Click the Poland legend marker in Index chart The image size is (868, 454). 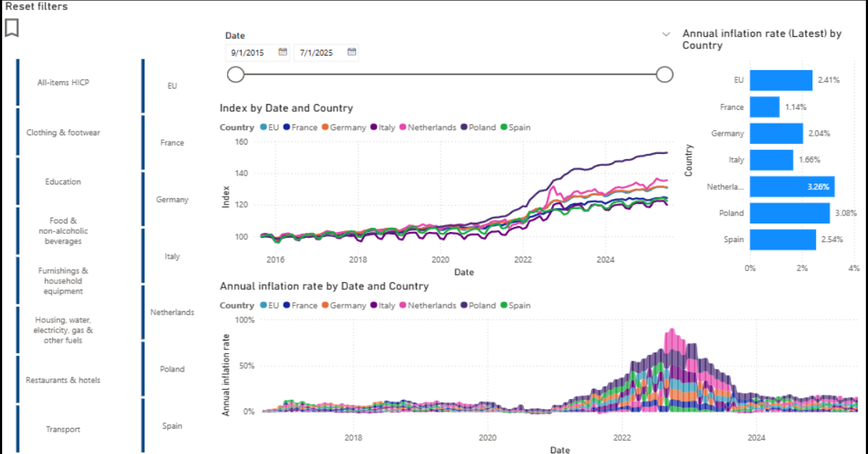click(463, 127)
